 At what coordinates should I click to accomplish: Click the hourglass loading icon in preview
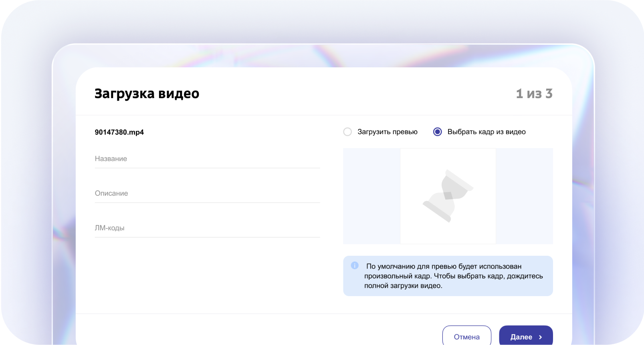tap(448, 196)
